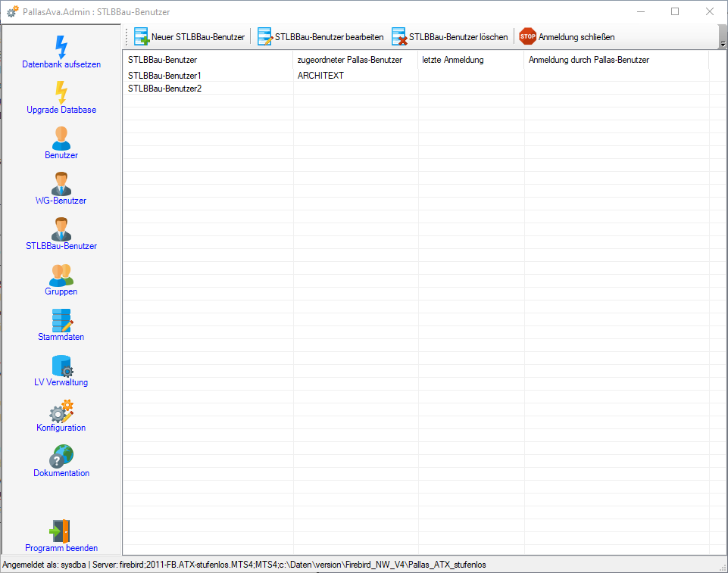Click the LV Verwaltung label in sidebar

click(x=61, y=382)
